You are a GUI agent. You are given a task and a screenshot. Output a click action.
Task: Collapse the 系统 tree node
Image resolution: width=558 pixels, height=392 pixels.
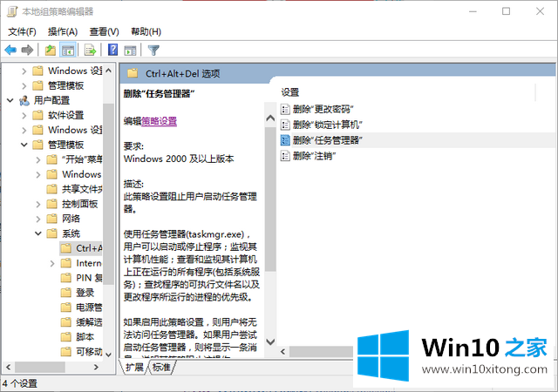tap(38, 233)
